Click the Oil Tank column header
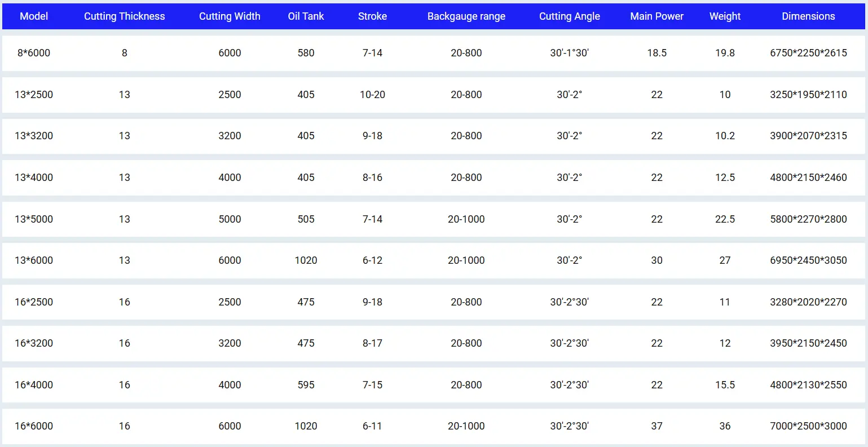Screen dimensions: 868x447 click(306, 16)
